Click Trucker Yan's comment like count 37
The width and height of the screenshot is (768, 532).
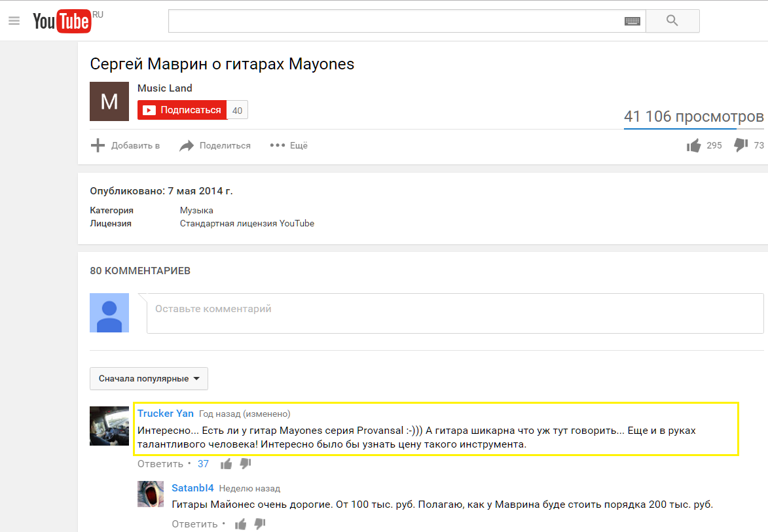203,464
